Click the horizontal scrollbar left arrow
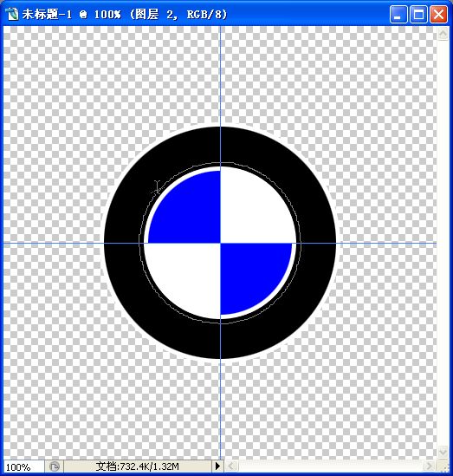The image size is (453, 476). point(231,466)
